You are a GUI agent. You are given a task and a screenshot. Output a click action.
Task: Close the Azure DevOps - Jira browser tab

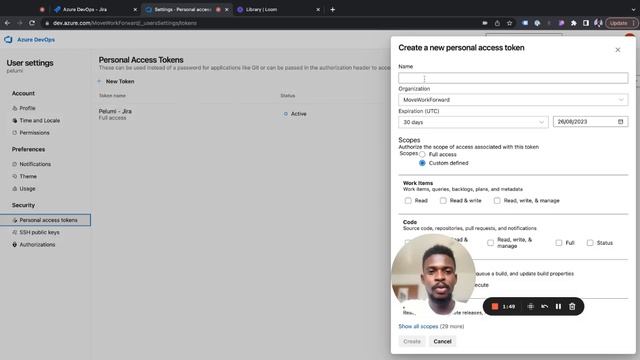pos(135,9)
